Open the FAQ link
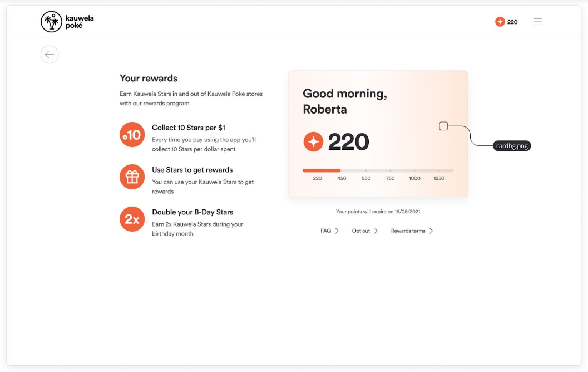588x372 pixels. pyautogui.click(x=325, y=231)
